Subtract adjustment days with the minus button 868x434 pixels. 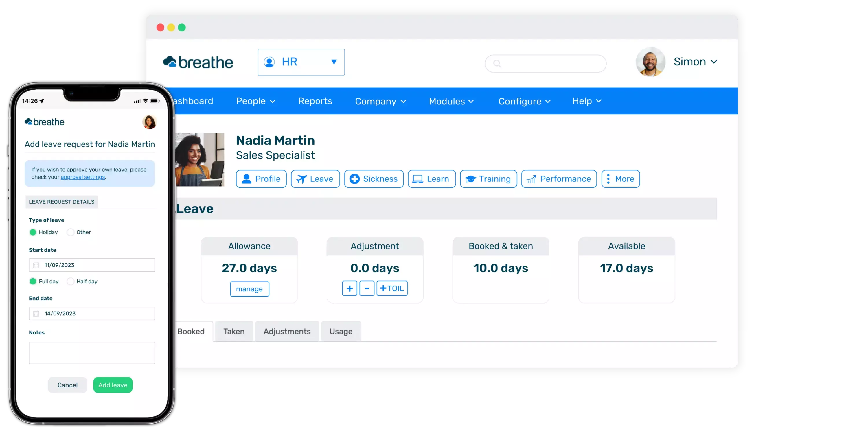[367, 288]
